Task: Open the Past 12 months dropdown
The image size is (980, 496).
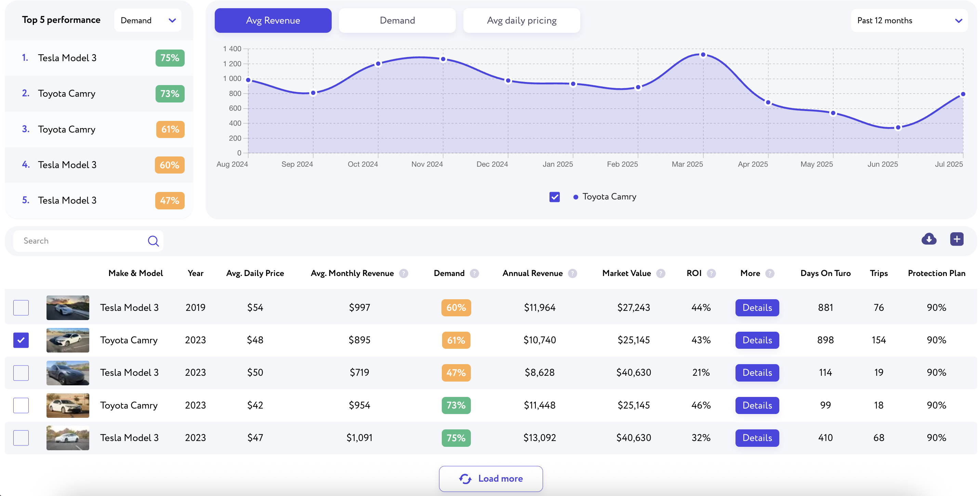Action: [x=909, y=20]
